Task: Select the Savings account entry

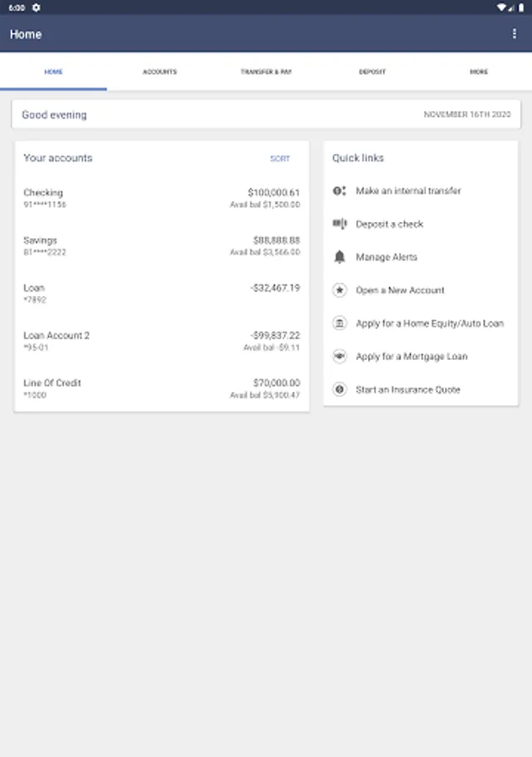Action: click(x=161, y=246)
